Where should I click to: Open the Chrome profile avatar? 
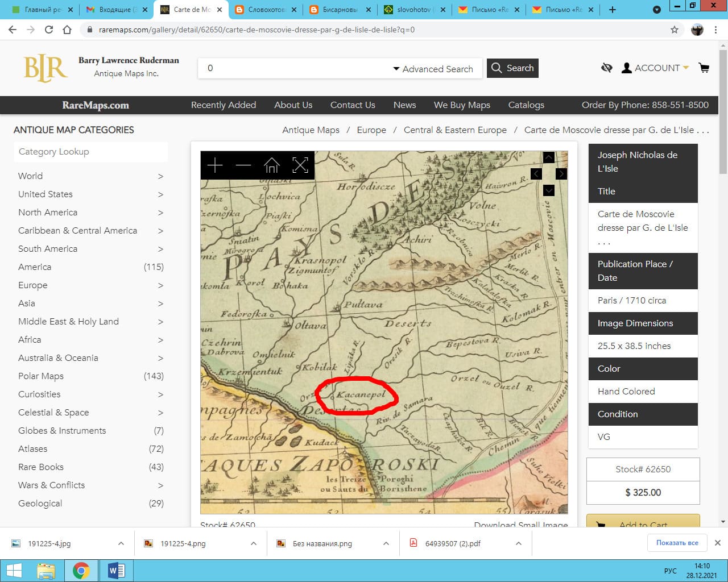pyautogui.click(x=697, y=30)
